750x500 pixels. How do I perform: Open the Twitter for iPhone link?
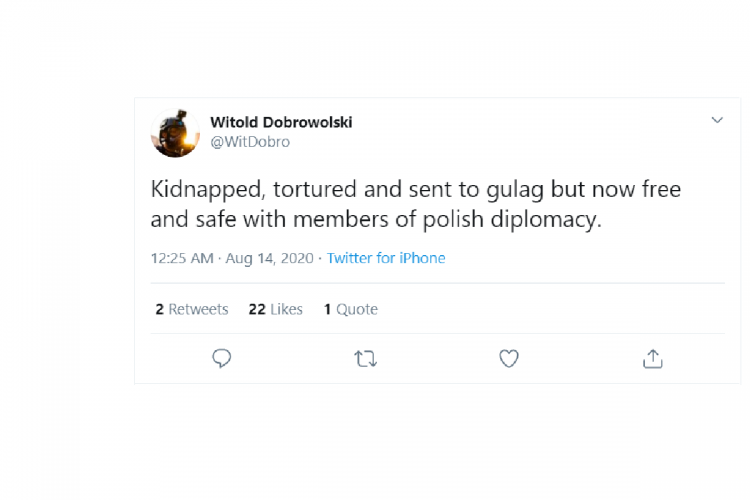(x=386, y=258)
